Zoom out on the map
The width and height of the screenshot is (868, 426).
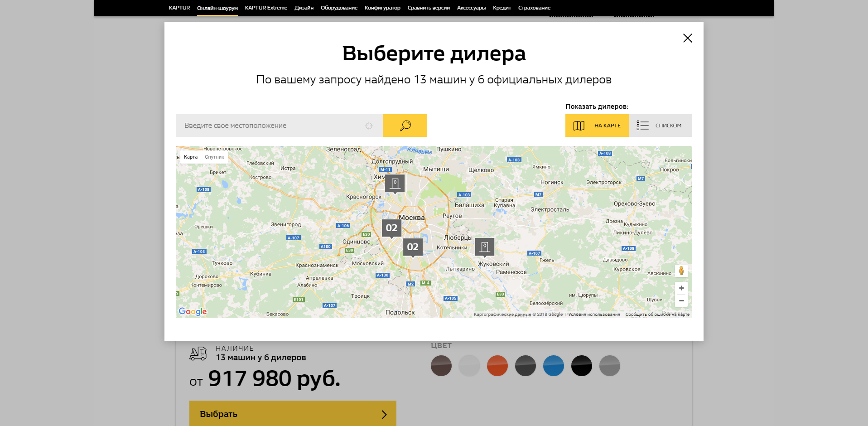pyautogui.click(x=681, y=300)
